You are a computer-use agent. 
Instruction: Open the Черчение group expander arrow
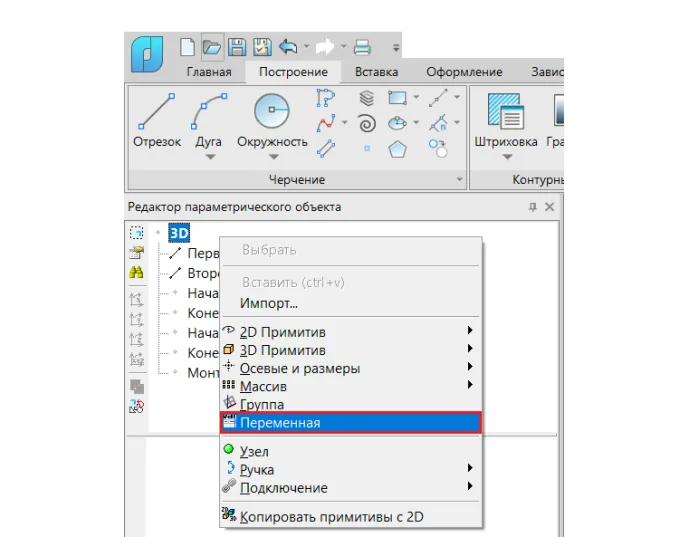(x=459, y=179)
